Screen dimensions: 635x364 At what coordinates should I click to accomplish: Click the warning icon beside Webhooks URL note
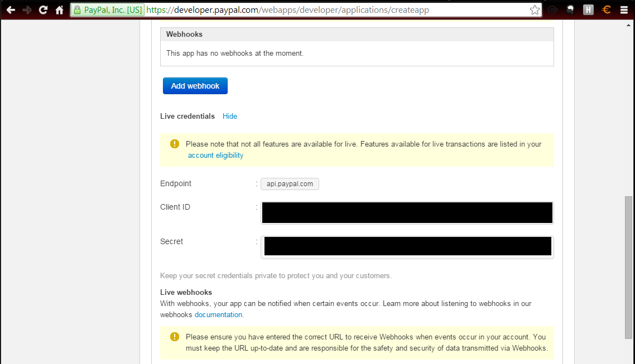click(x=175, y=337)
